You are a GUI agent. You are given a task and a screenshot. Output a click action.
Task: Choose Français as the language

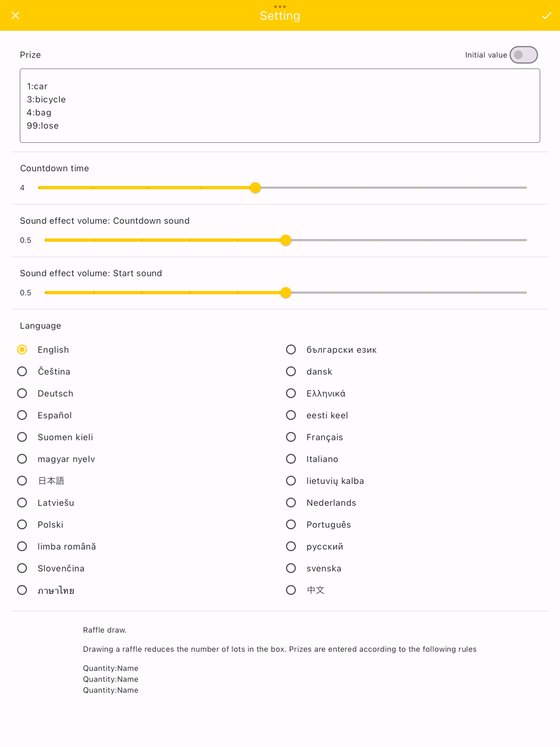pyautogui.click(x=291, y=437)
